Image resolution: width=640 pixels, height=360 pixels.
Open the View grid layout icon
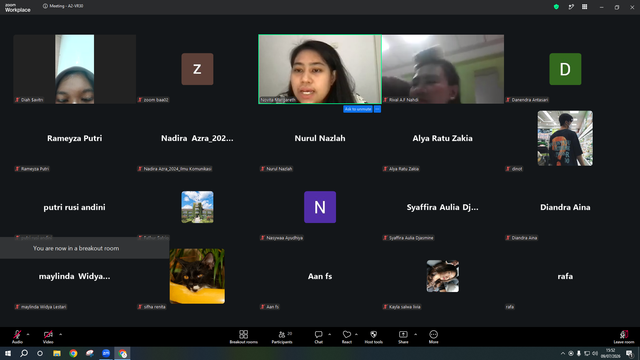(x=584, y=7)
